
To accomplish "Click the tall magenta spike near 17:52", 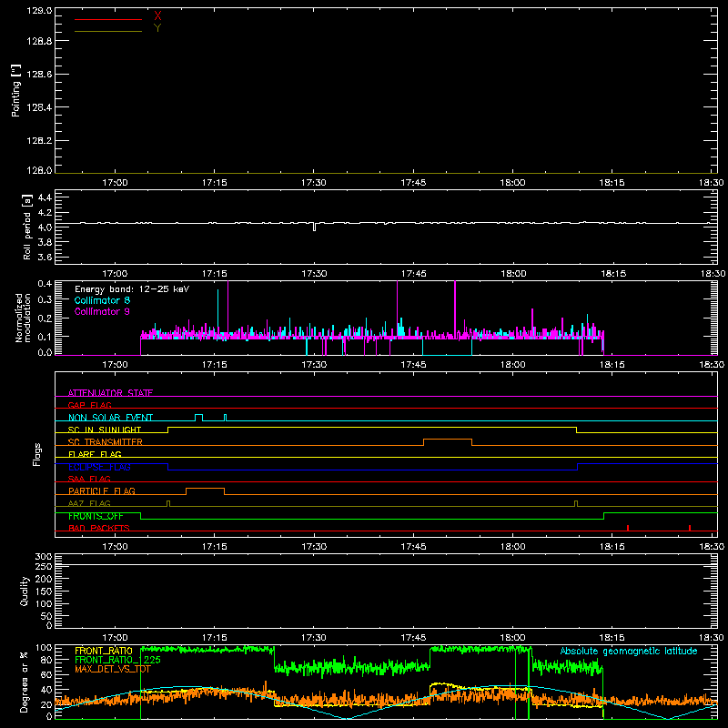I will click(x=455, y=308).
